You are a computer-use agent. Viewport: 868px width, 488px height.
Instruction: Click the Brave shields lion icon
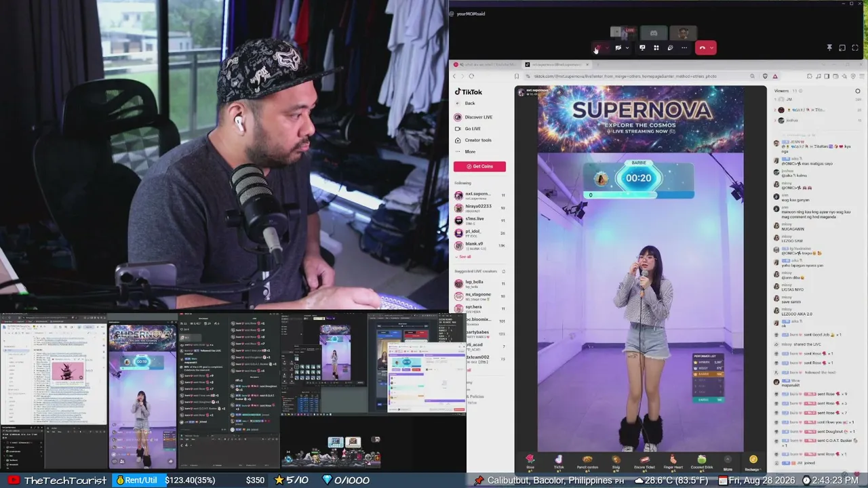click(x=765, y=77)
